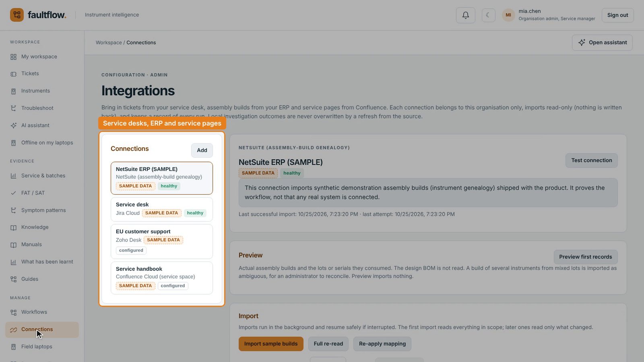Click the AI assistant sparkle icon

pyautogui.click(x=13, y=125)
